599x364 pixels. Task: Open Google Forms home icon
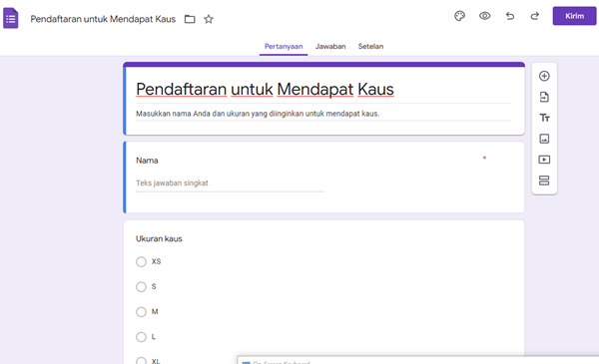[11, 18]
